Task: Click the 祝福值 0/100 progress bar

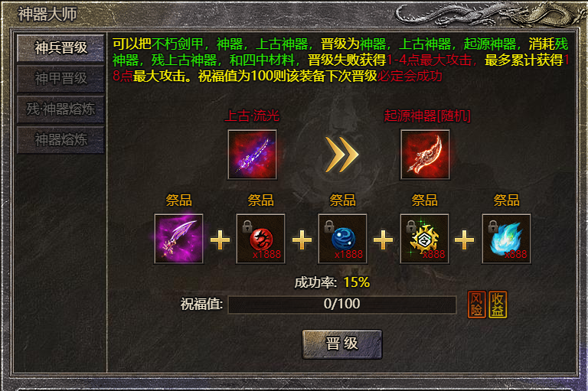Action: tap(342, 304)
